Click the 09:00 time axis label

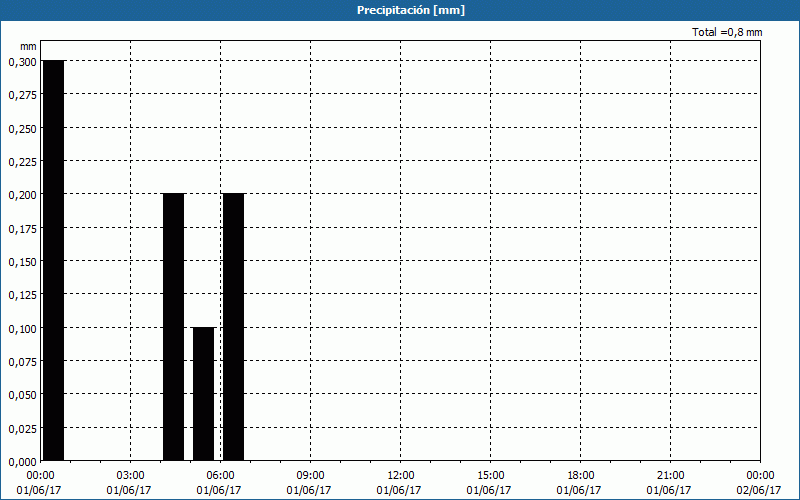310,476
